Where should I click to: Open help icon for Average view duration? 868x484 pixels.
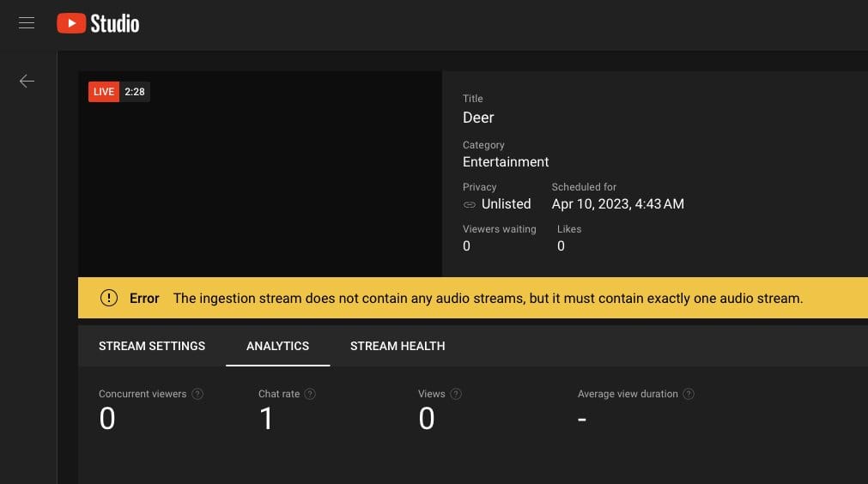tap(689, 394)
